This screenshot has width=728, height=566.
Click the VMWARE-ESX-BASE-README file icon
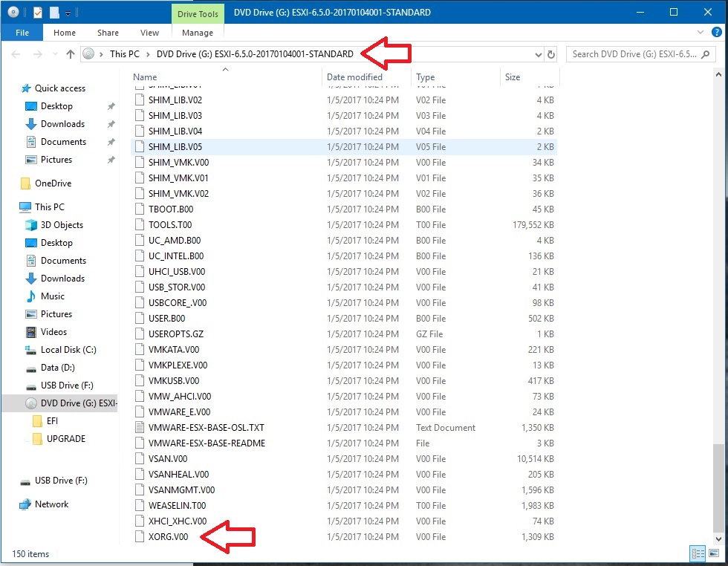point(140,443)
